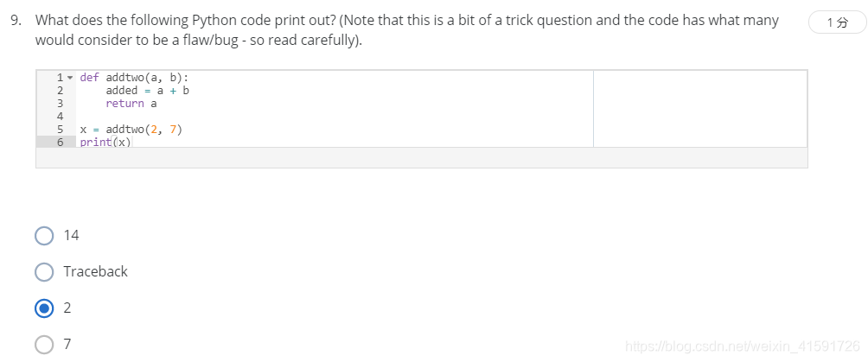The width and height of the screenshot is (868, 362).
Task: Click the selected radio button for 2
Action: [x=44, y=308]
